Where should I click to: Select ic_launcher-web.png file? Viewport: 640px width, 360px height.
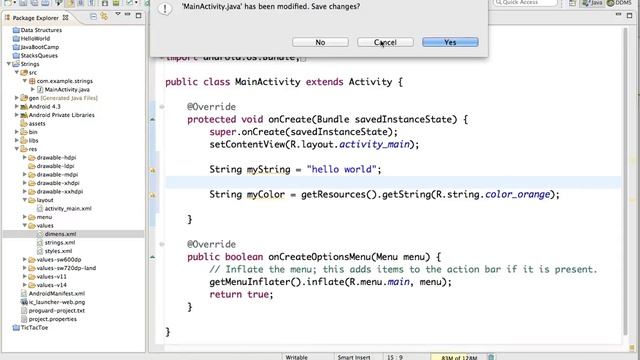[x=57, y=302]
